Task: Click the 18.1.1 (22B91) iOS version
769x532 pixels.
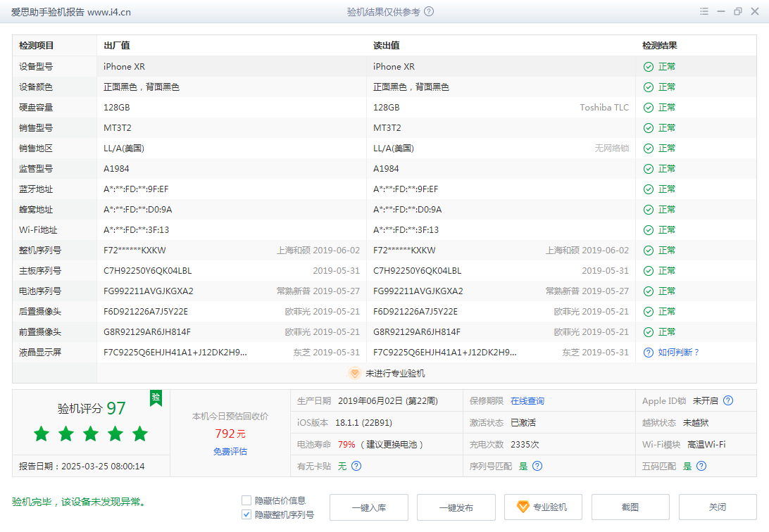Action: point(363,423)
